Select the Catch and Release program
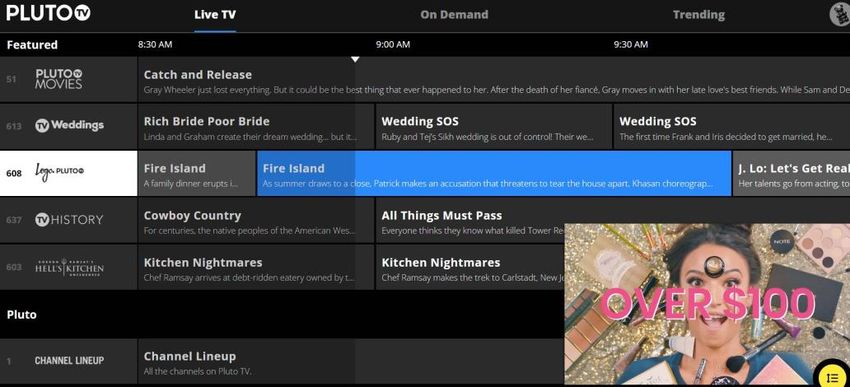Image resolution: width=850 pixels, height=387 pixels. [494, 79]
